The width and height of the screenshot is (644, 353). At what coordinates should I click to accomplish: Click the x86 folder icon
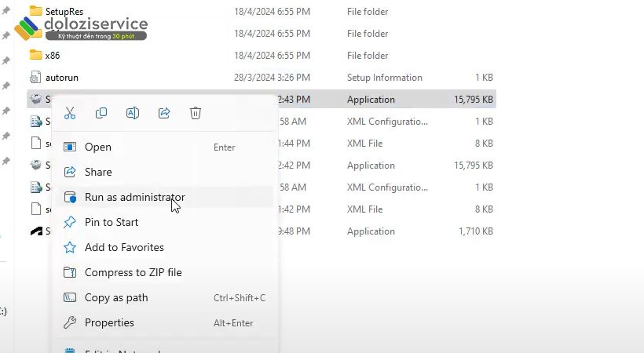[x=35, y=55]
